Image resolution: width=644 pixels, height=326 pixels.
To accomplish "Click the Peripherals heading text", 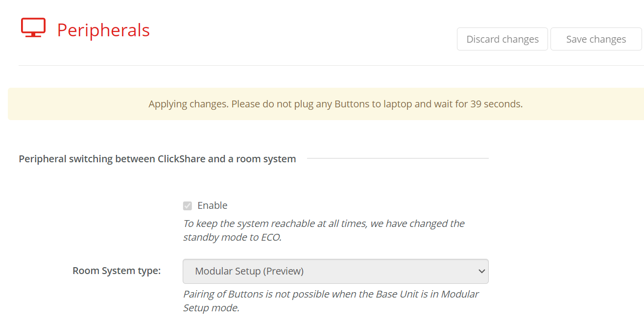I will coord(103,30).
